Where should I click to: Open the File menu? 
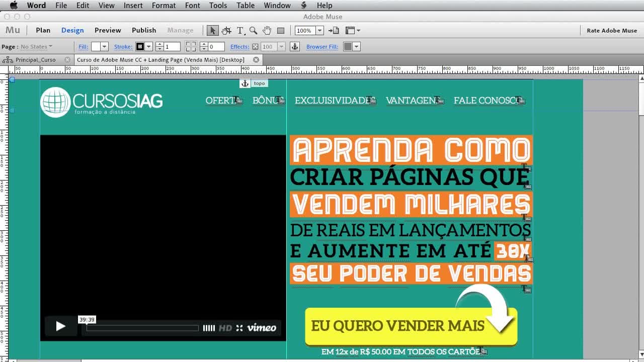tap(61, 6)
